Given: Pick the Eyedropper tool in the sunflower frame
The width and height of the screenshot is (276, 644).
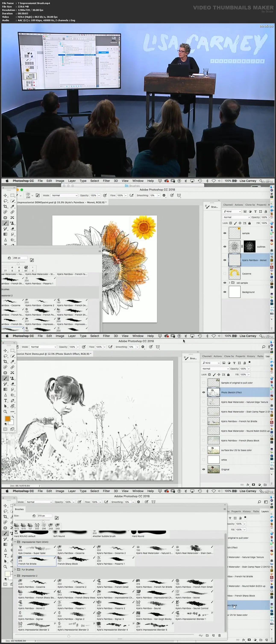Looking at the screenshot, I should 12,206.
